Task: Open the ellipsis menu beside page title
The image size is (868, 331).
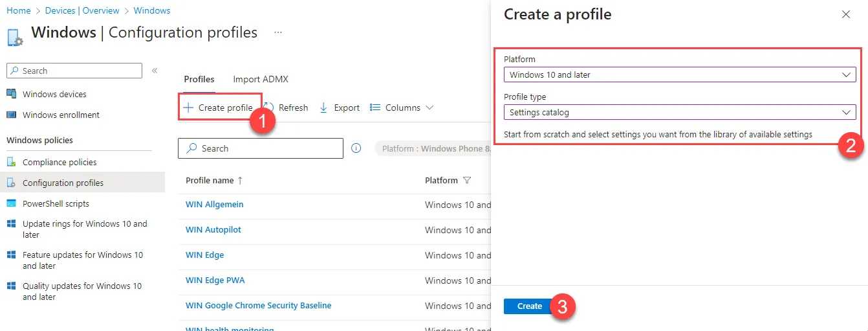Action: coord(278,32)
